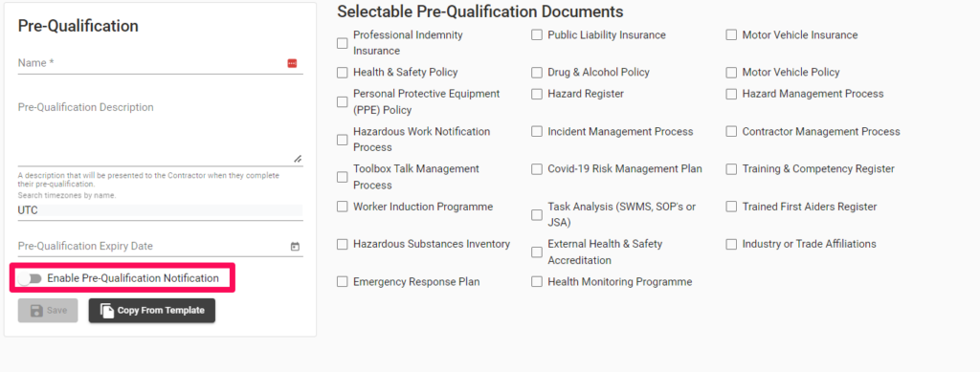Open the UTC timezone selector
This screenshot has height=372, width=980.
click(160, 211)
